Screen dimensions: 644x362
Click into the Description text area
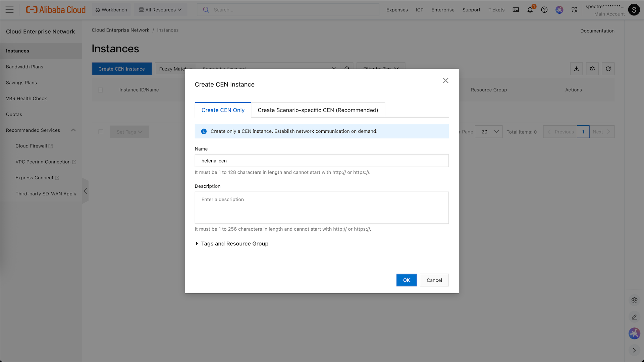321,207
